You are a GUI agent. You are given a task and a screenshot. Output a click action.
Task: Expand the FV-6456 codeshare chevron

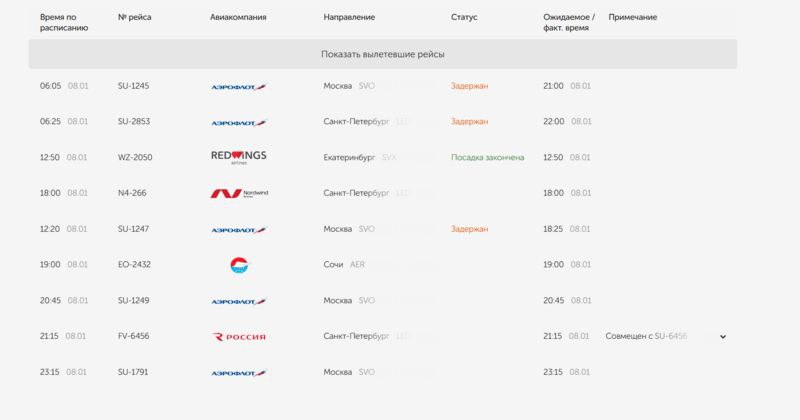coord(723,337)
